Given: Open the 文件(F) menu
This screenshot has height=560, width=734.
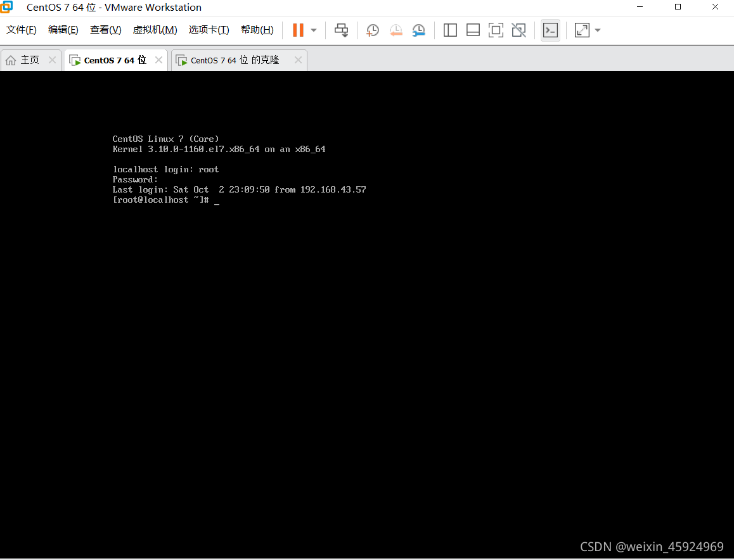Looking at the screenshot, I should pyautogui.click(x=21, y=30).
